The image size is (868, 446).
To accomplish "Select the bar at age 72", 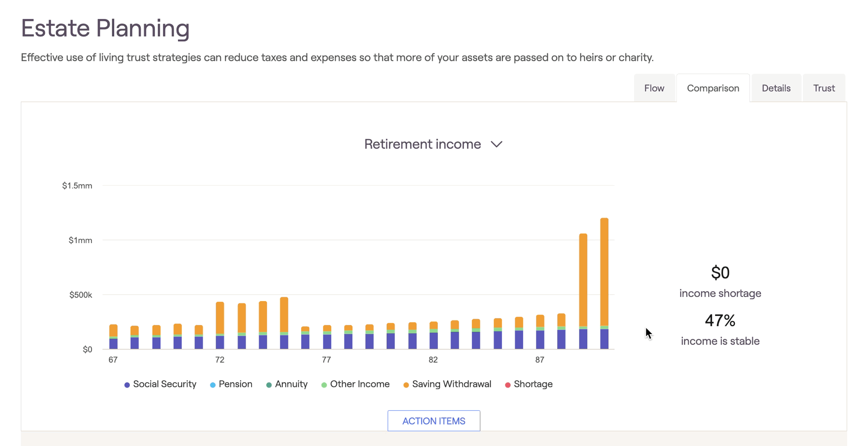I will coord(220,325).
